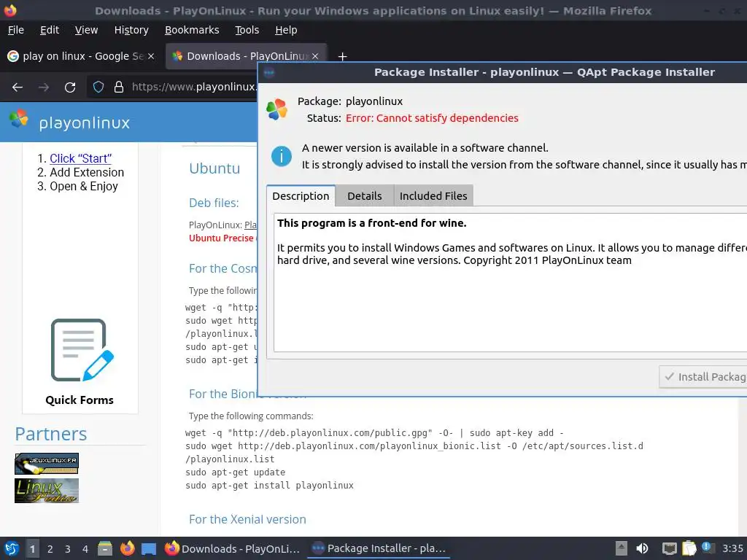This screenshot has height=560, width=747.
Task: Activate the Package Installer taskbar window button
Action: pos(379,548)
